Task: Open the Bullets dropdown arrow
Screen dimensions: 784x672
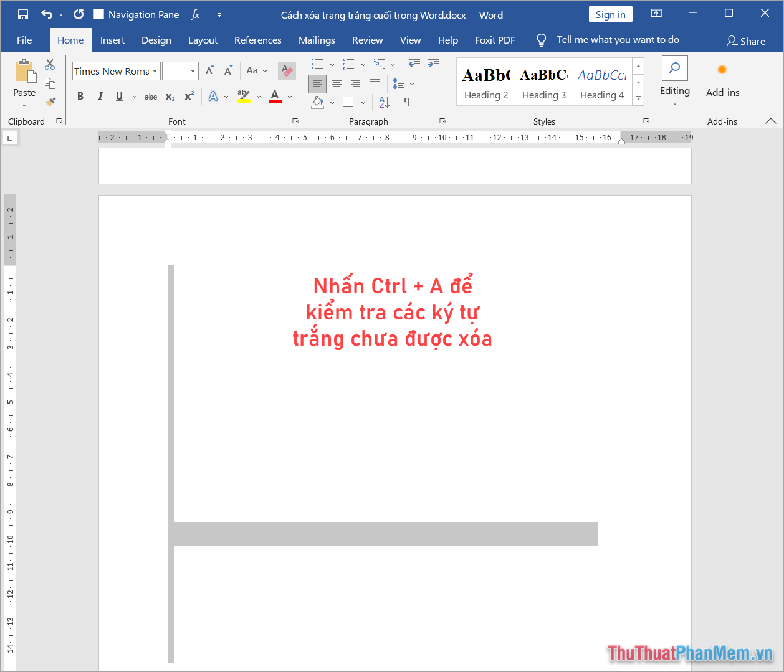Action: (331, 64)
